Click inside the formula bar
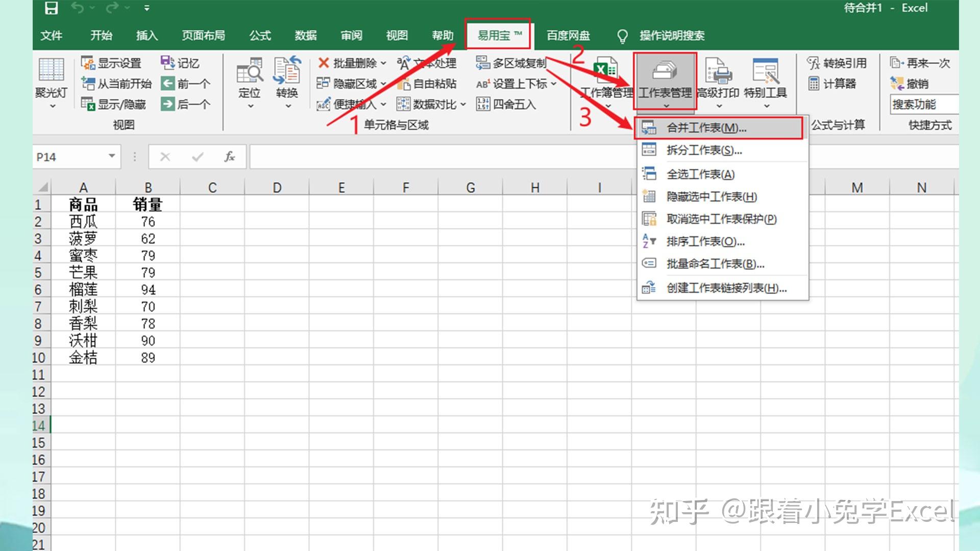This screenshot has height=551, width=980. tap(444, 157)
